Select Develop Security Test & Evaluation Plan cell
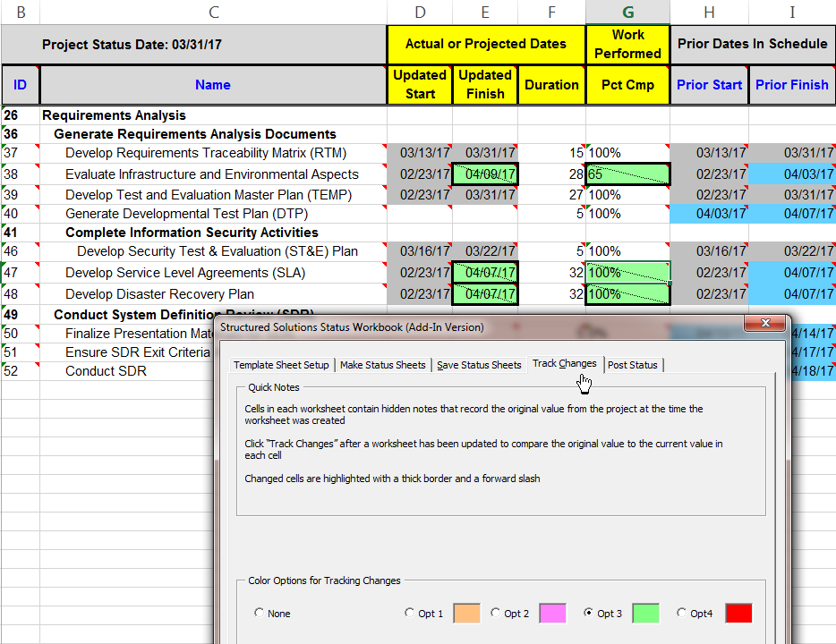The image size is (836, 644). click(x=213, y=251)
